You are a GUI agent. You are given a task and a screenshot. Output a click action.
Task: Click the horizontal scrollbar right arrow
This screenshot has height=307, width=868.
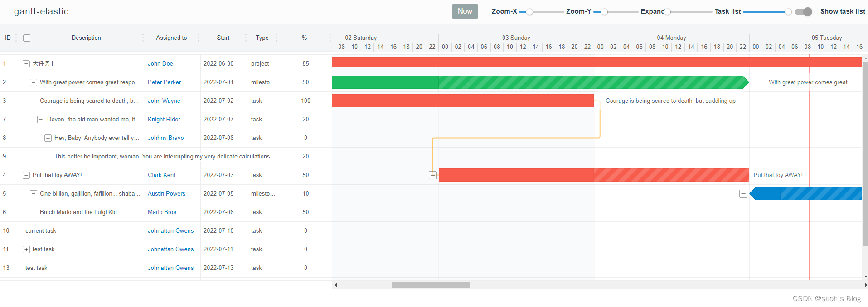coord(865,285)
